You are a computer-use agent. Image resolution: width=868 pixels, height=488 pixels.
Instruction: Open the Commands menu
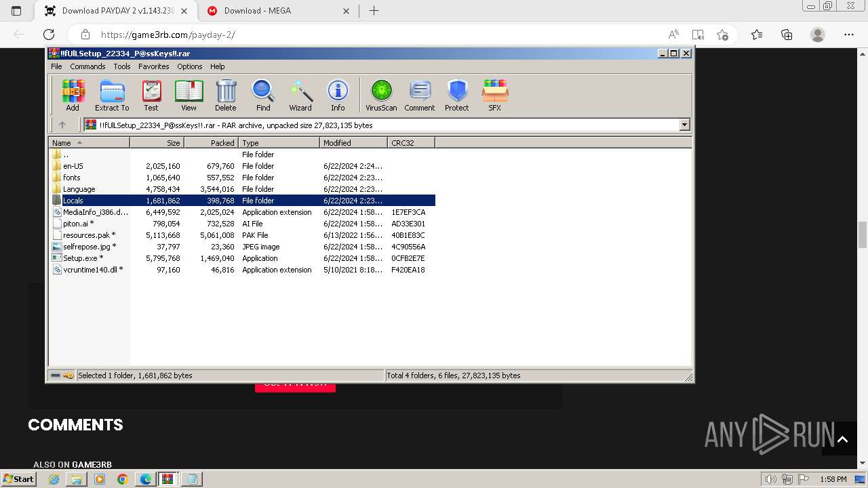pyautogui.click(x=87, y=66)
